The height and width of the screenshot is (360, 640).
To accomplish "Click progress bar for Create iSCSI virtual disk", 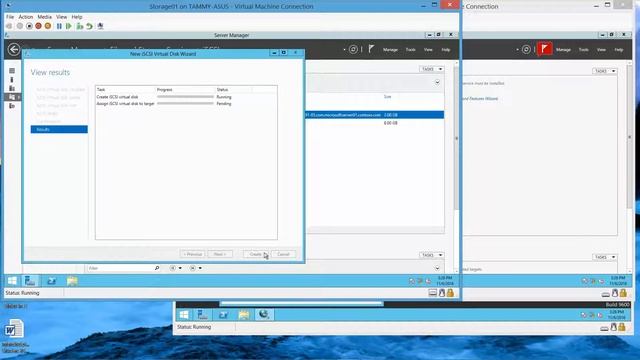I will coord(185,97).
